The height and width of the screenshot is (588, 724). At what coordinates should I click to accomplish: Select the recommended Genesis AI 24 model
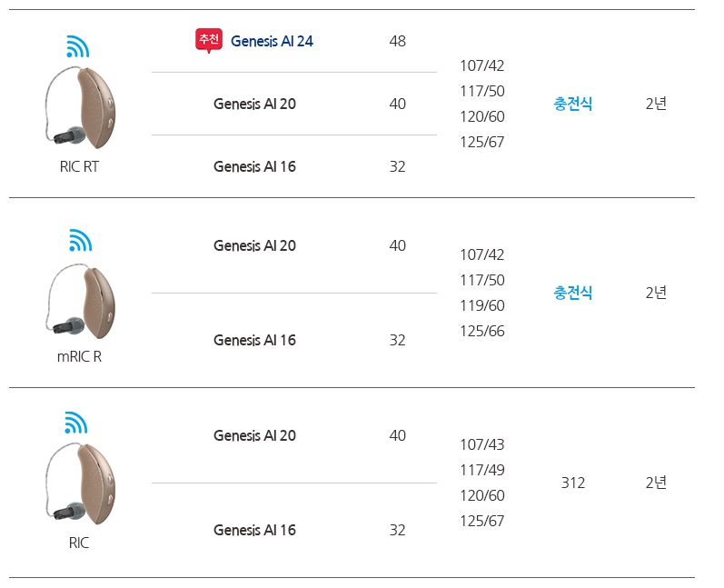tap(272, 41)
